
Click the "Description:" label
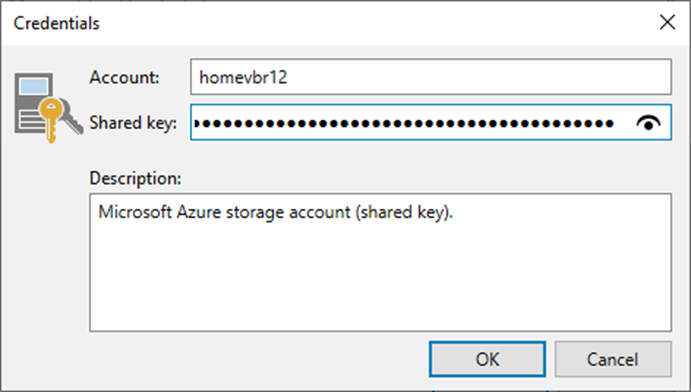point(135,178)
